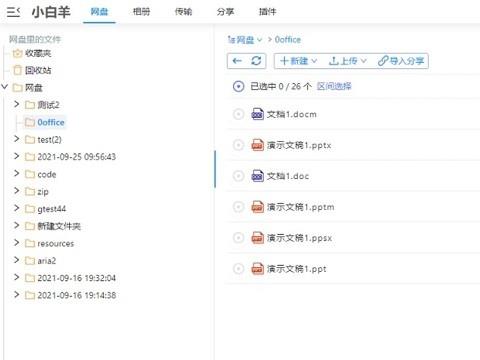The width and height of the screenshot is (480, 360).
Task: Click the refresh icon in toolbar
Action: [x=256, y=61]
